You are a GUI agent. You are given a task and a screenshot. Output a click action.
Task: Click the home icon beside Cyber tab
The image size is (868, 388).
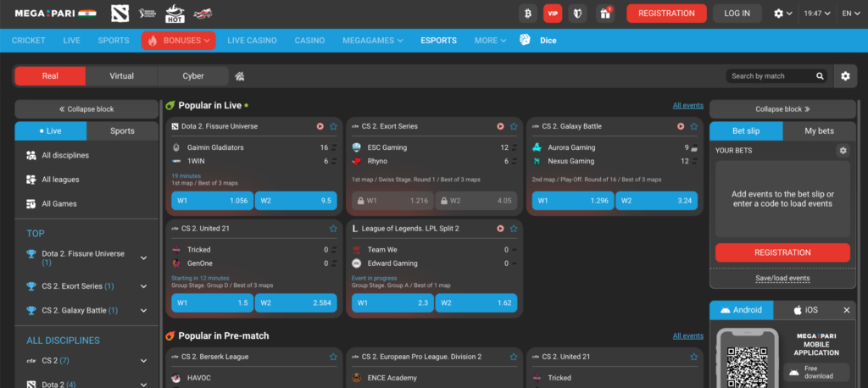coord(240,76)
